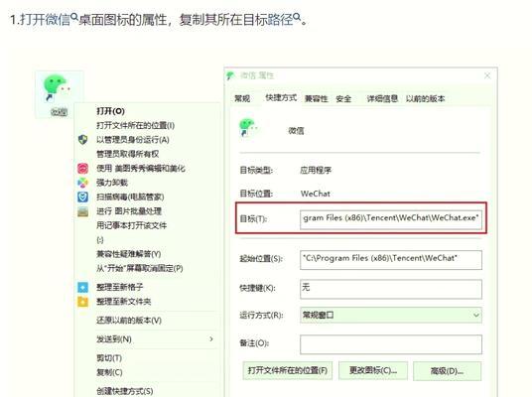532x397 pixels.
Task: Select 创建快捷方式(S) menu entry
Action: [124, 391]
